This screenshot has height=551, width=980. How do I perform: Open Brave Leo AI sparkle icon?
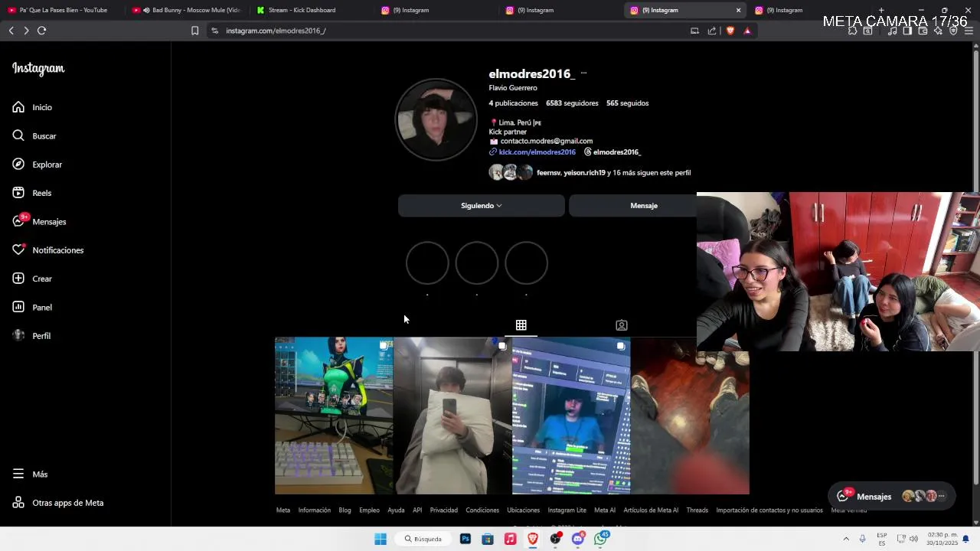(x=938, y=31)
